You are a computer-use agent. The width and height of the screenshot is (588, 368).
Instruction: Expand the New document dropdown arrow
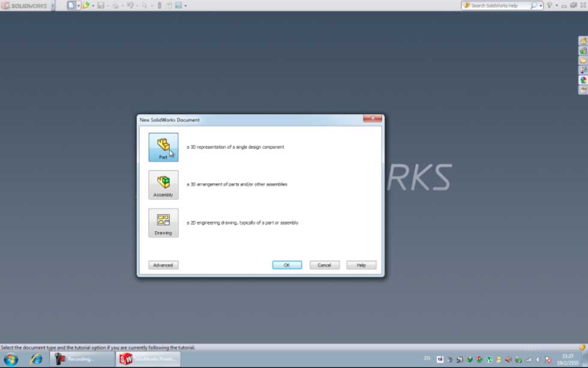coord(79,5)
